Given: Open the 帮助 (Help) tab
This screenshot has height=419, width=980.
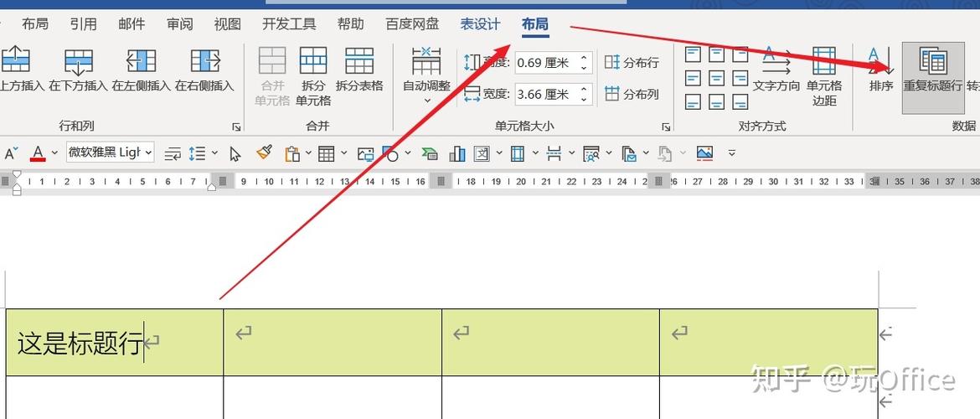Looking at the screenshot, I should tap(351, 24).
